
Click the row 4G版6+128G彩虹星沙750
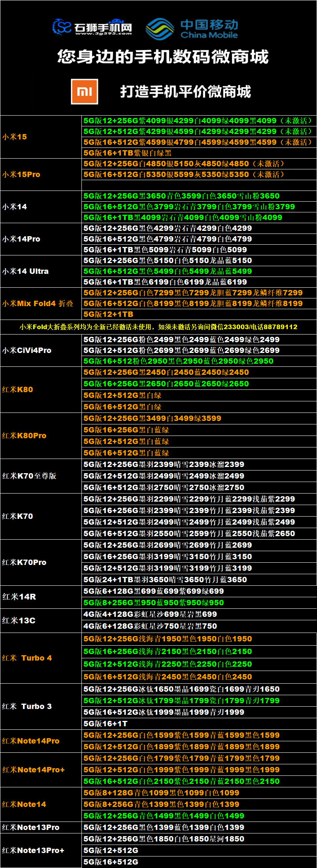[199, 626]
